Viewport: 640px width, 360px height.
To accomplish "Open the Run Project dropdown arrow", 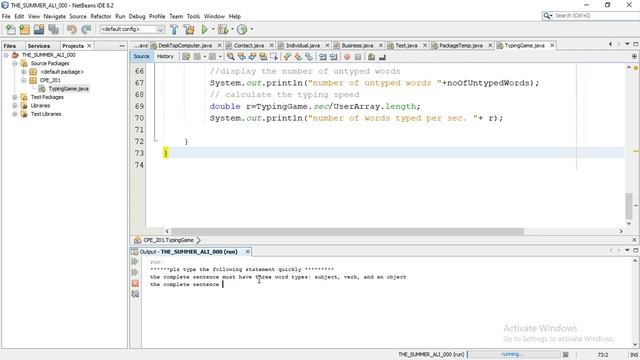I will coord(213,29).
